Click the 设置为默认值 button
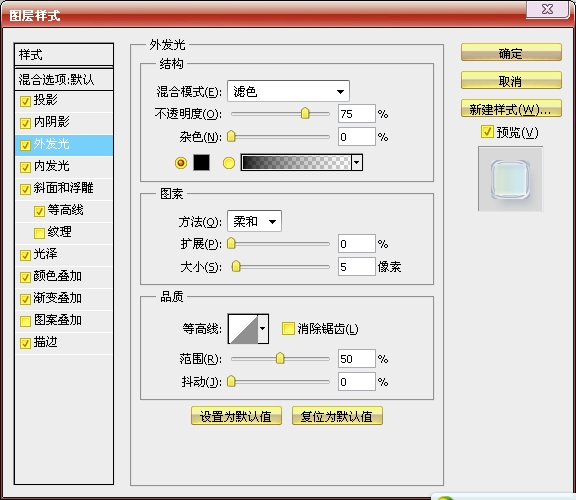The image size is (576, 500). coord(236,416)
